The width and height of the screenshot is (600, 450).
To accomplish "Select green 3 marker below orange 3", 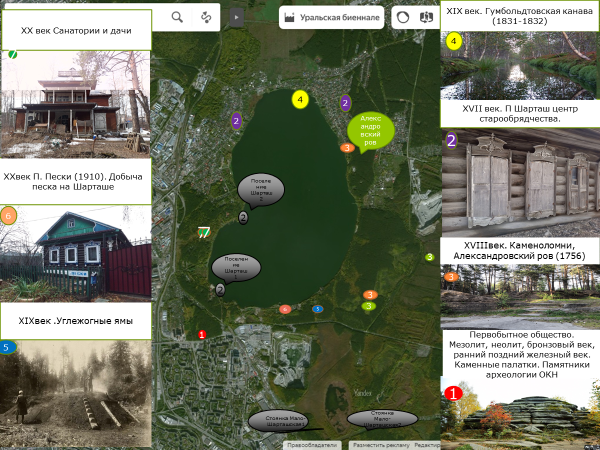I will [368, 306].
